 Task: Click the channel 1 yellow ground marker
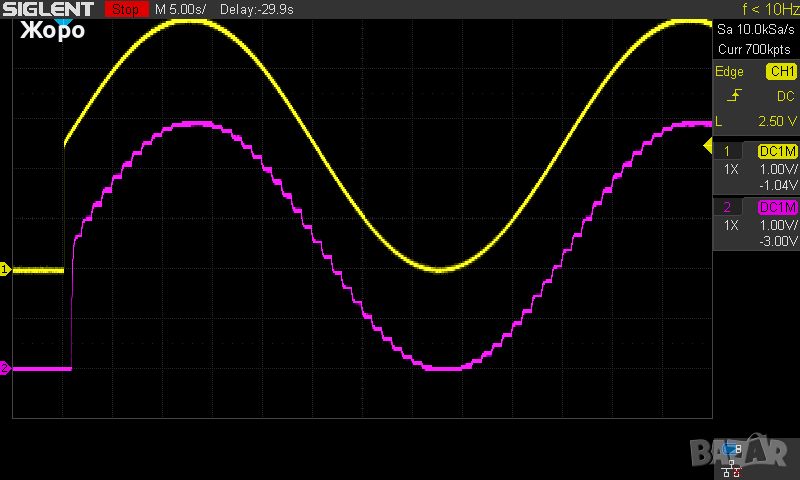(5, 270)
